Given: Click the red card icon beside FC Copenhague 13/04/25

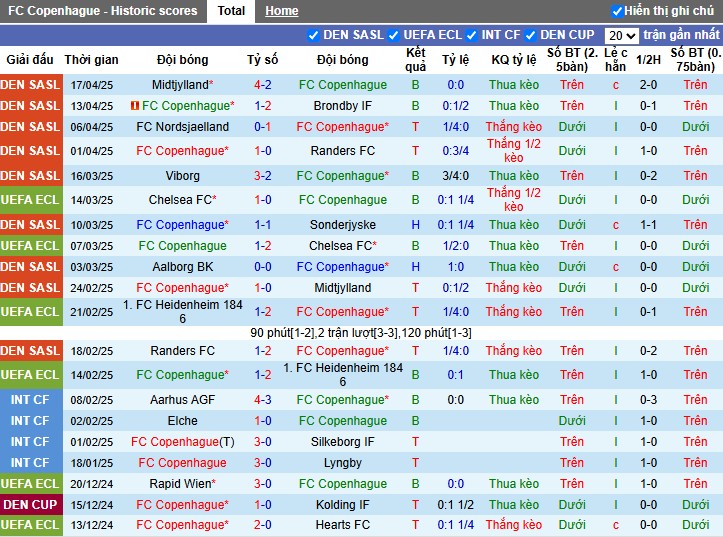Looking at the screenshot, I should 135,106.
